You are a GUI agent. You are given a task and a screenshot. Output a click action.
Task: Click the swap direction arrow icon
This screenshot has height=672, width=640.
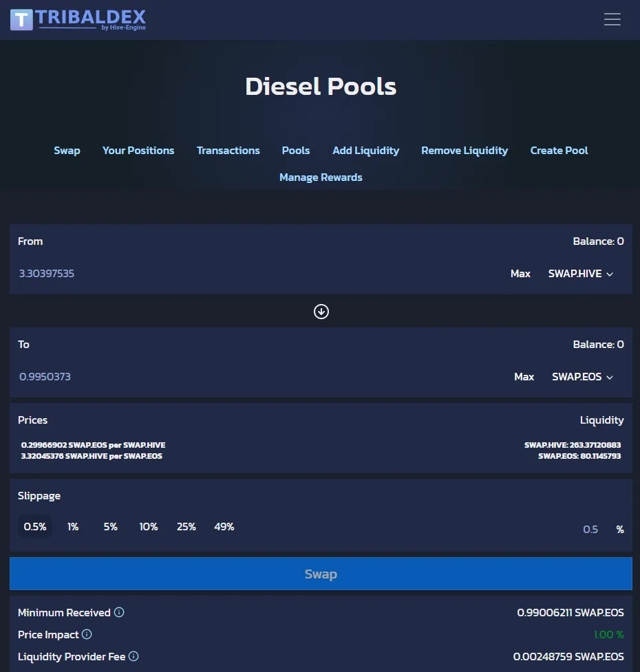(x=321, y=312)
